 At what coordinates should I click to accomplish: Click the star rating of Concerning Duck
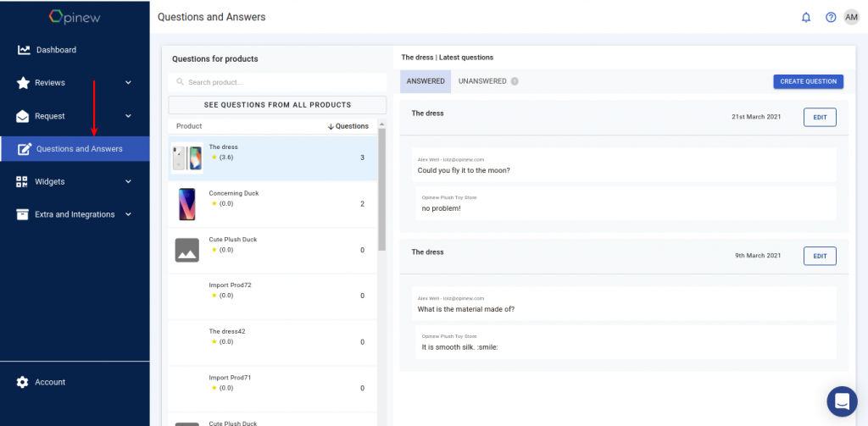point(222,203)
